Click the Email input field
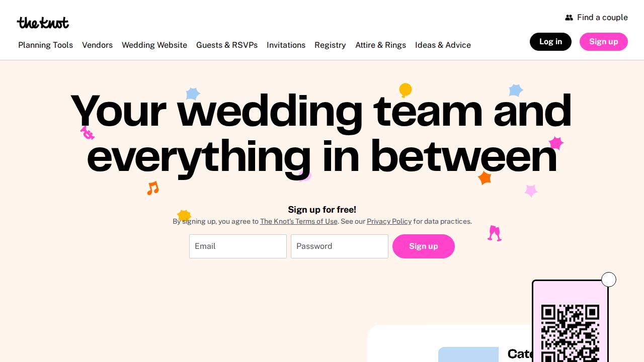This screenshot has height=362, width=644. [237, 246]
